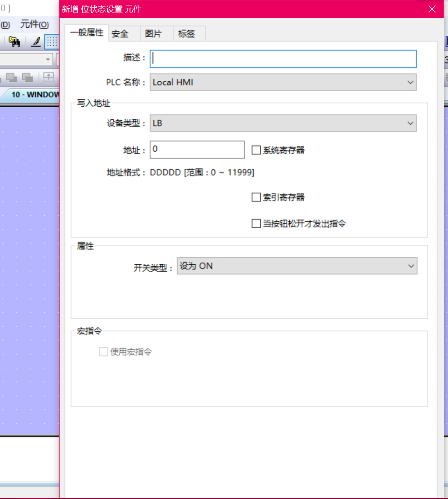Viewport: 448px width, 499px height.
Task: Focus the 描述 text field
Action: (283, 59)
